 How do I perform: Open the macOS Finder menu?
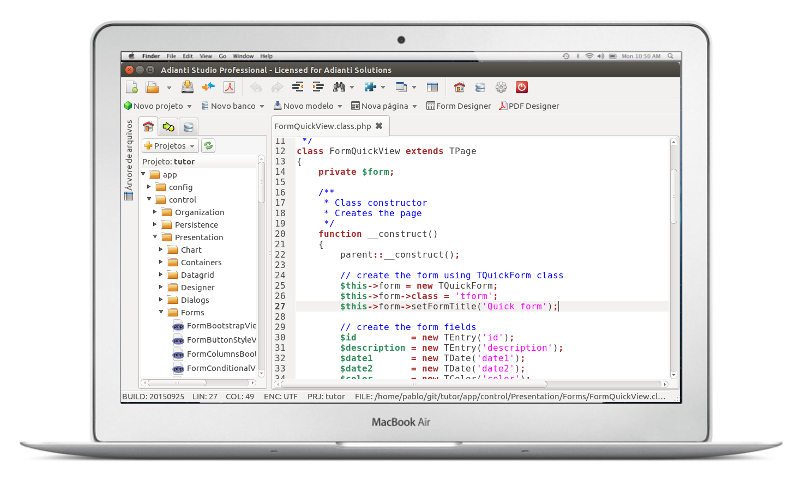[x=151, y=56]
